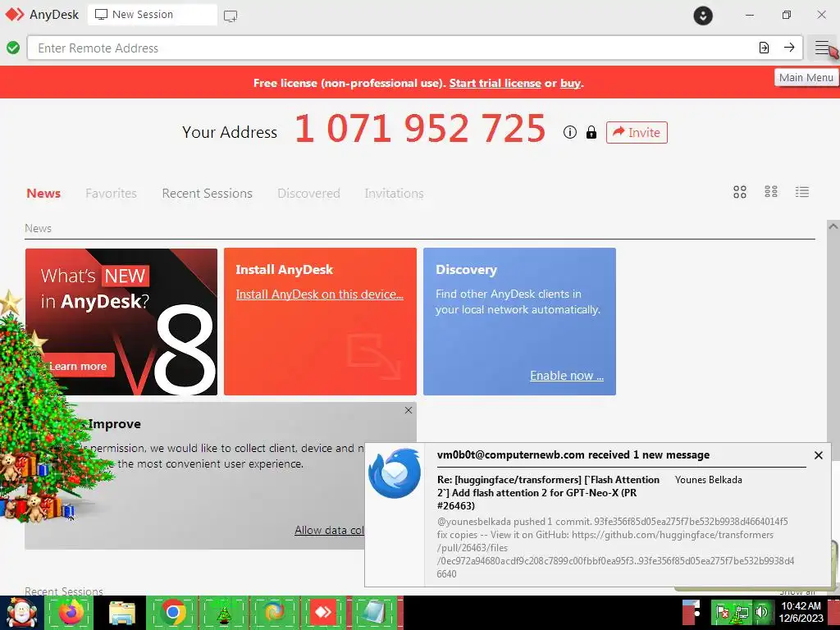Close the Improve data collection card
This screenshot has width=840, height=630.
coord(409,410)
